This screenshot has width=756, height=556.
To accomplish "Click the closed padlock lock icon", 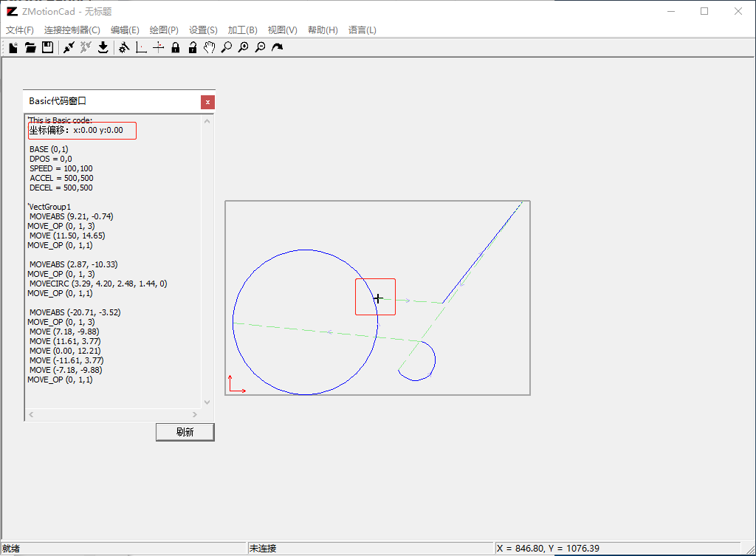I will pyautogui.click(x=176, y=47).
